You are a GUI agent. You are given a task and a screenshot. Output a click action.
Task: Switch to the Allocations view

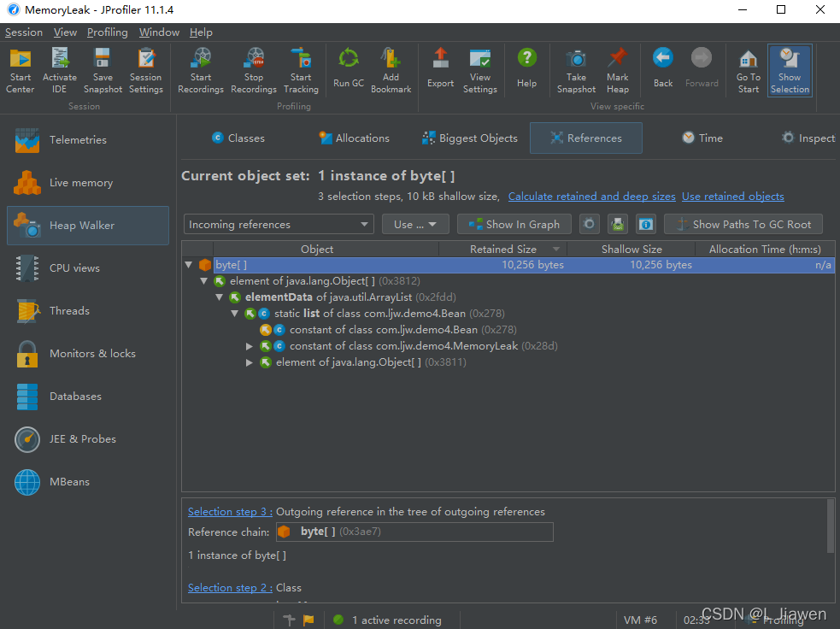(354, 138)
